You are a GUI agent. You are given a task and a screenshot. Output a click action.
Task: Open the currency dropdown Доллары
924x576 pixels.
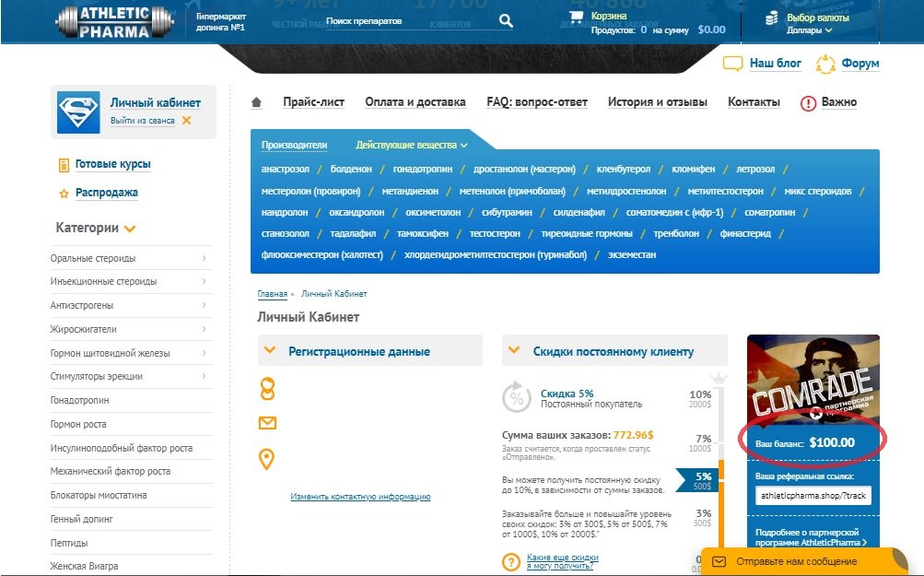810,30
